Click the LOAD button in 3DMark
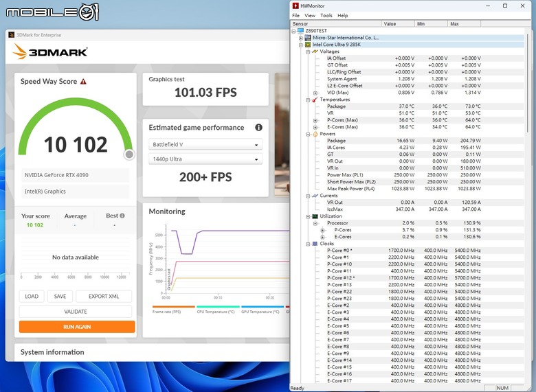This screenshot has height=392, width=536. click(x=32, y=297)
